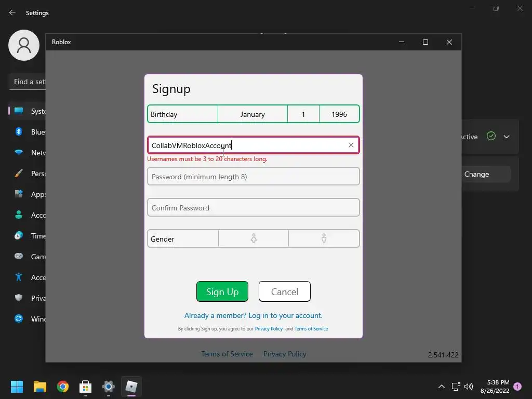Screen dimensions: 532x399
Task: Open the Gaming controller icon in Settings
Action: point(19,256)
